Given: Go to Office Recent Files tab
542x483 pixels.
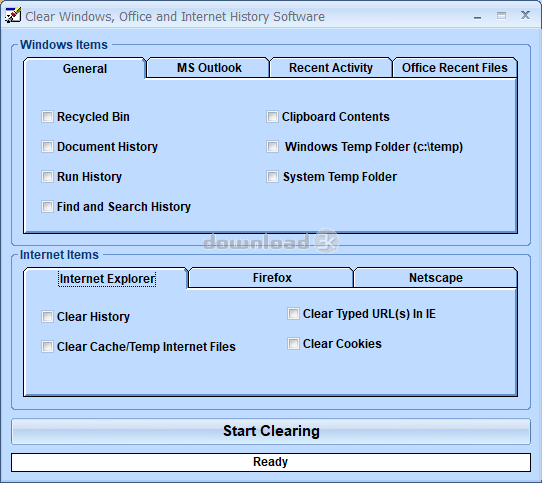Looking at the screenshot, I should coord(455,68).
